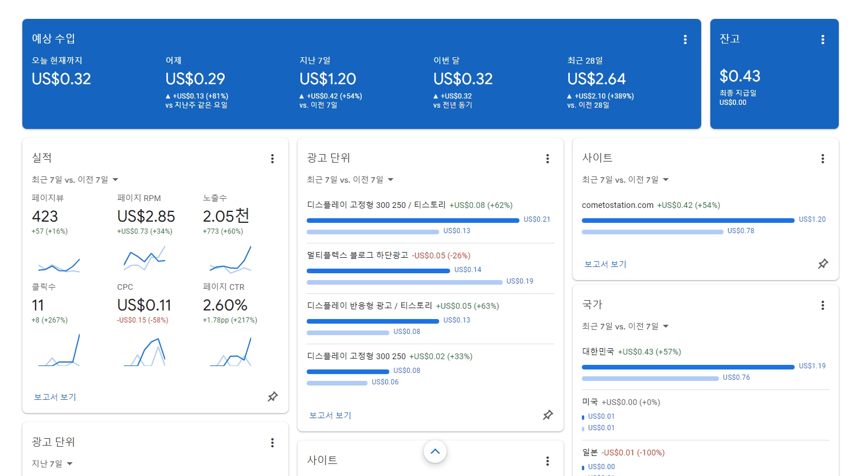
Task: Click the 페이지 CTR value 2.60%
Action: coord(225,305)
